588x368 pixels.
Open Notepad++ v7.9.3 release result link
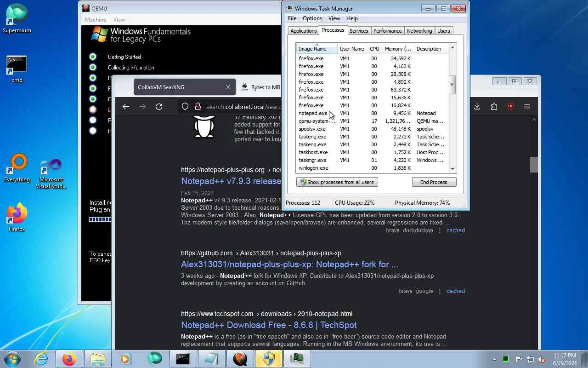click(x=231, y=181)
